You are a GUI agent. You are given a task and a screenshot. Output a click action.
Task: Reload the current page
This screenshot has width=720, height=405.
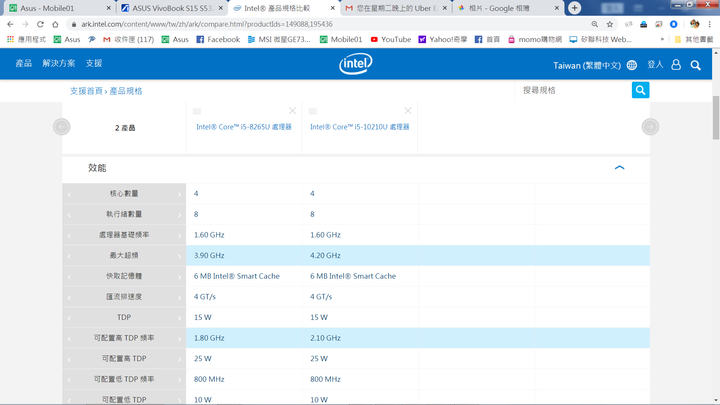[x=40, y=24]
